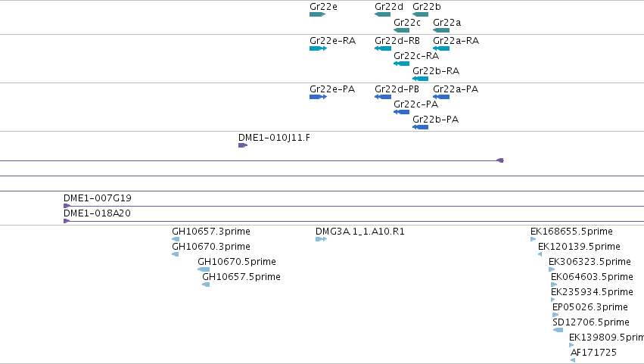Click the DME1-018A20 label
Screen dimensions: 644x364
pos(97,213)
